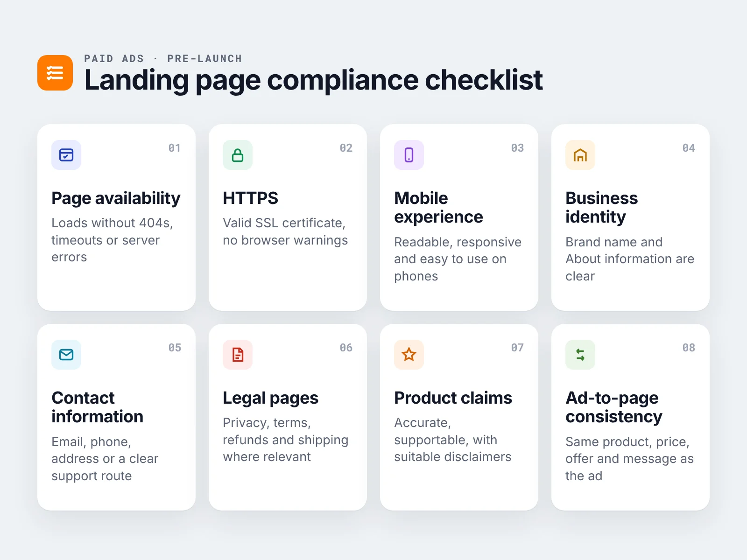
Task: Select the Legal pages heading
Action: pyautogui.click(x=270, y=398)
